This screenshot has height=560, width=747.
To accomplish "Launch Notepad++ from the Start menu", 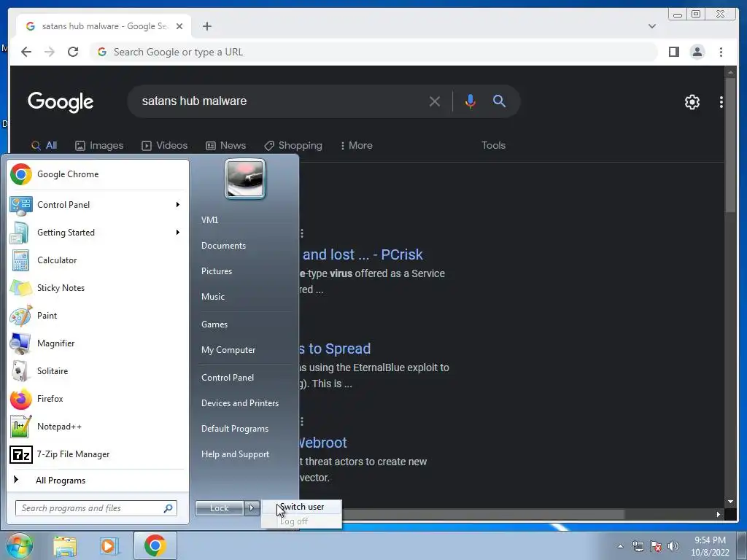I will point(98,426).
